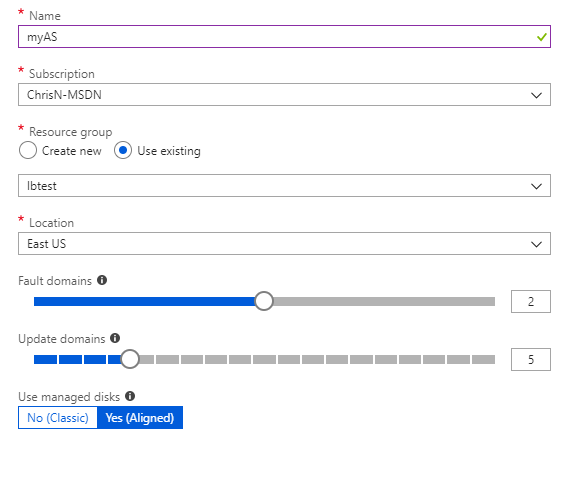Select the Use existing radio button

click(x=123, y=150)
